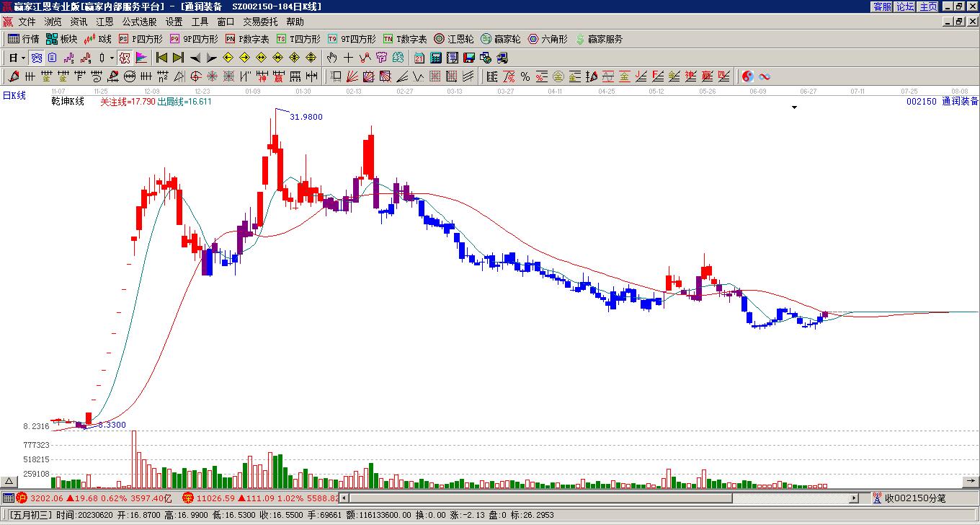Viewport: 980px width, 525px height.
Task: Click the candlestick chart type icon
Action: [x=102, y=58]
